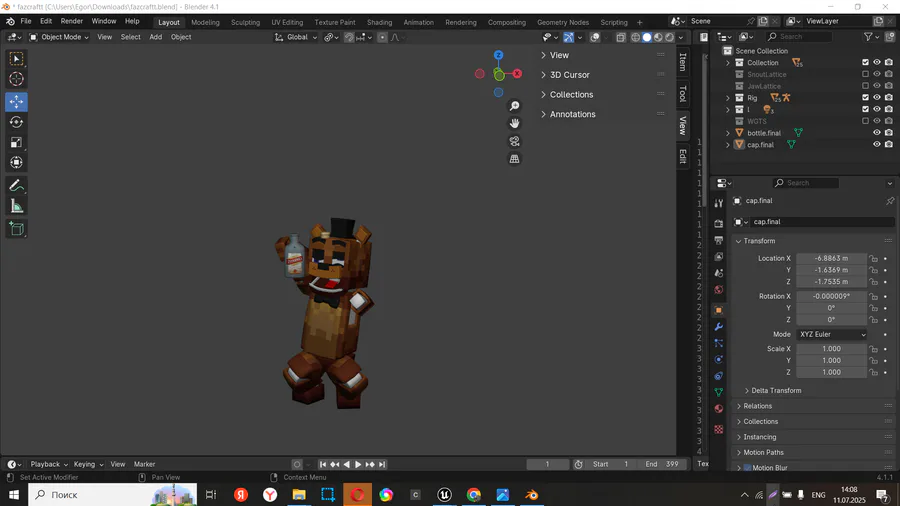This screenshot has width=900, height=506.
Task: Select the Select Box tool
Action: [x=16, y=59]
